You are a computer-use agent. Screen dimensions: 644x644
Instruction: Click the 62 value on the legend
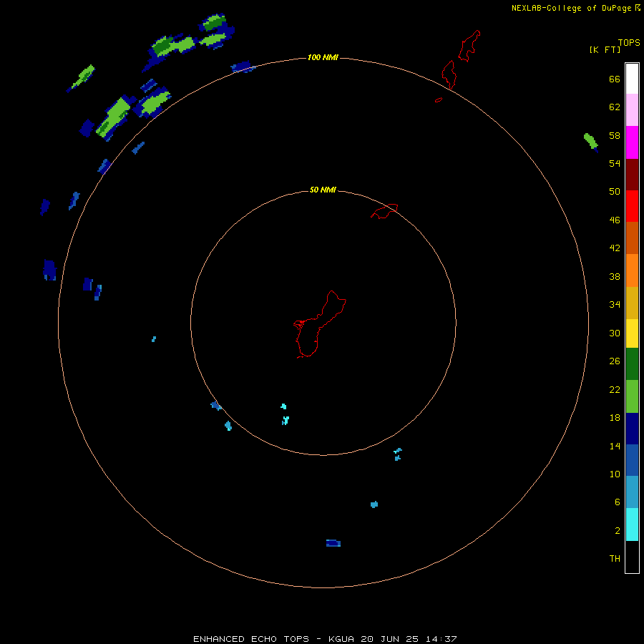pos(615,107)
